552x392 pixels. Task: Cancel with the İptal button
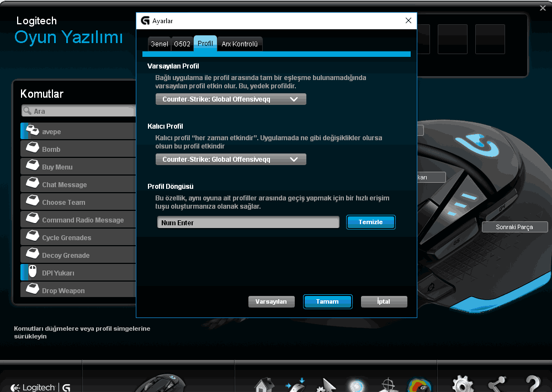(384, 302)
